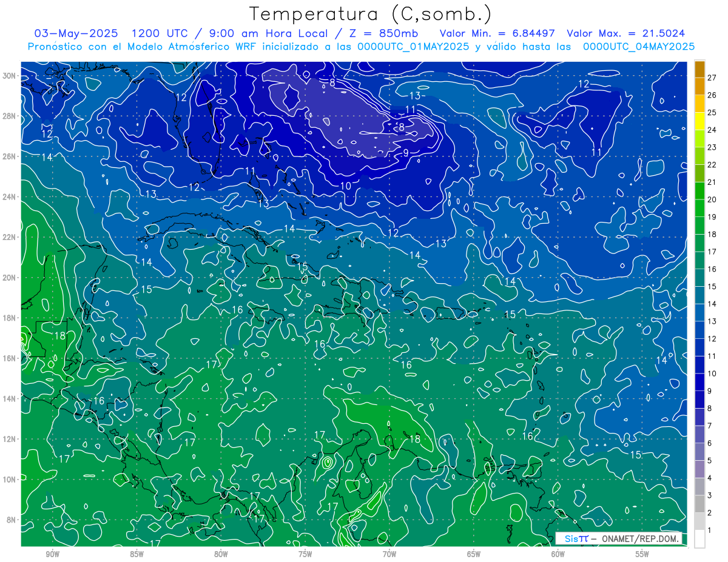Click the legend scale value '7'

[710, 426]
